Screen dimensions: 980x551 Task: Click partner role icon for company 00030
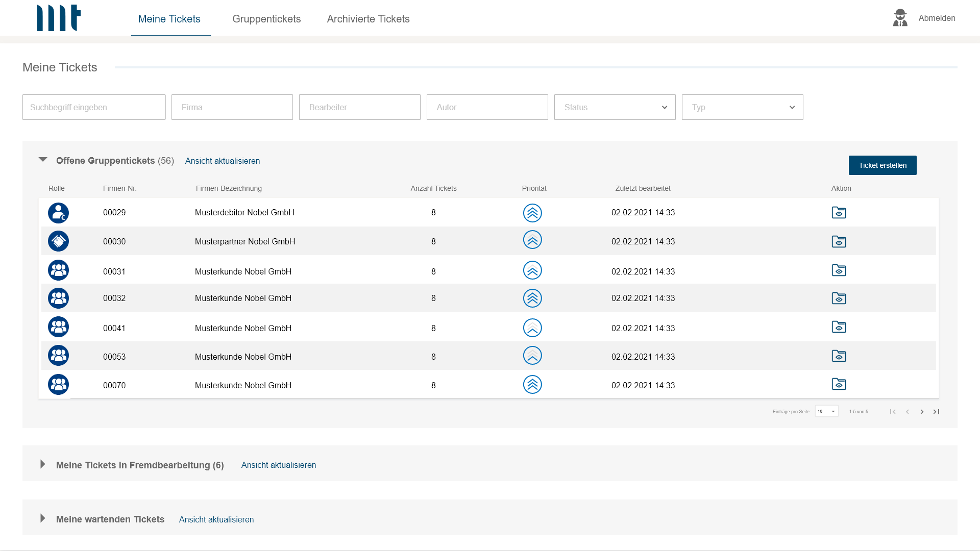[58, 241]
